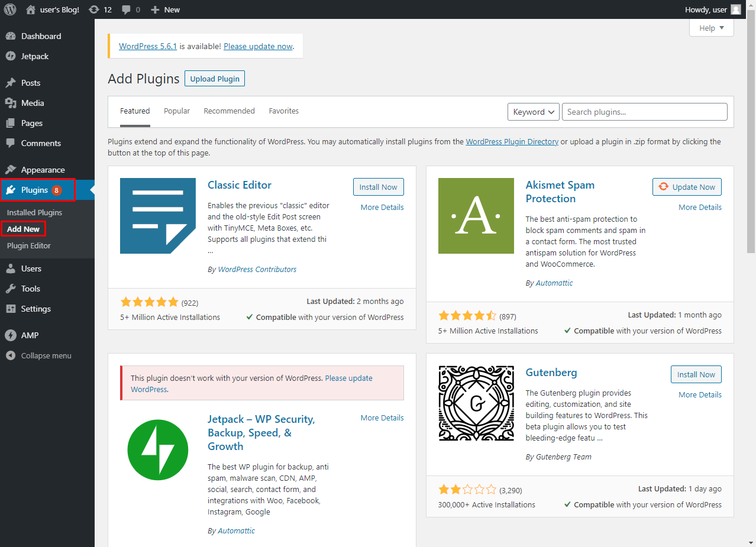
Task: Click the user's Blog! site name
Action: coord(59,9)
